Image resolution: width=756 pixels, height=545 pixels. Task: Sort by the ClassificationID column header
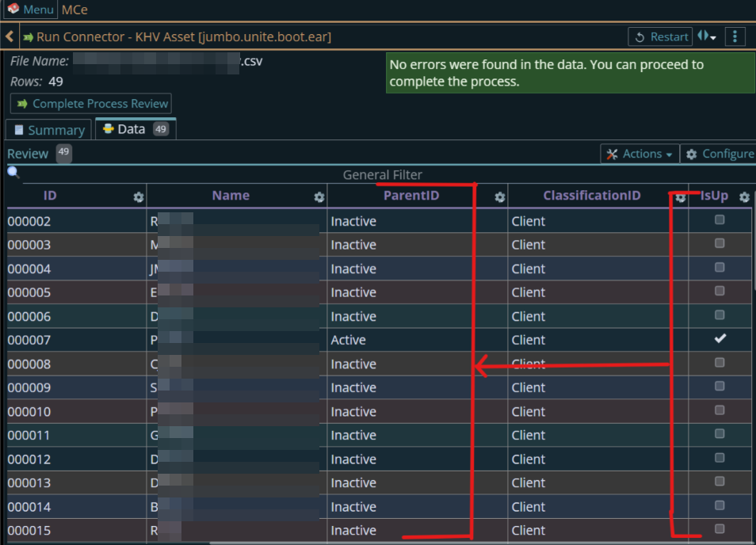click(x=592, y=195)
